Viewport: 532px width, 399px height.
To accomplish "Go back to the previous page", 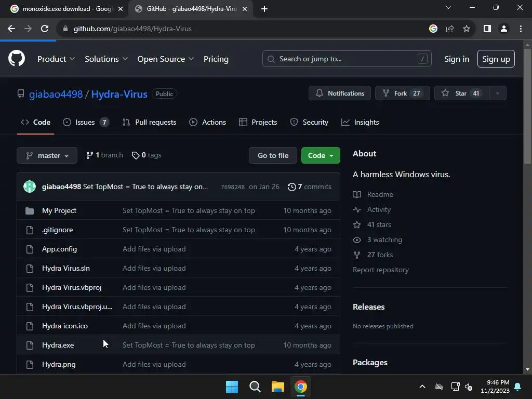I will pyautogui.click(x=11, y=29).
